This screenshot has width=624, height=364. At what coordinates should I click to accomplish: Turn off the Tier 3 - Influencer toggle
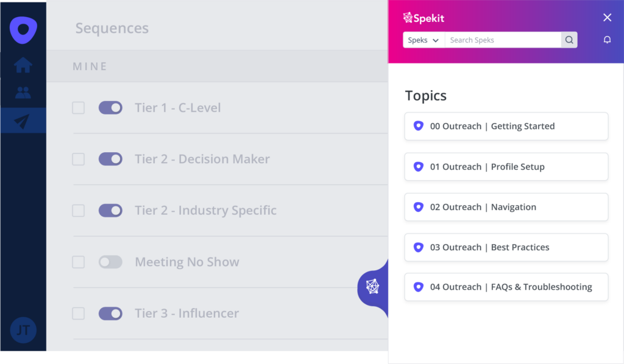110,313
